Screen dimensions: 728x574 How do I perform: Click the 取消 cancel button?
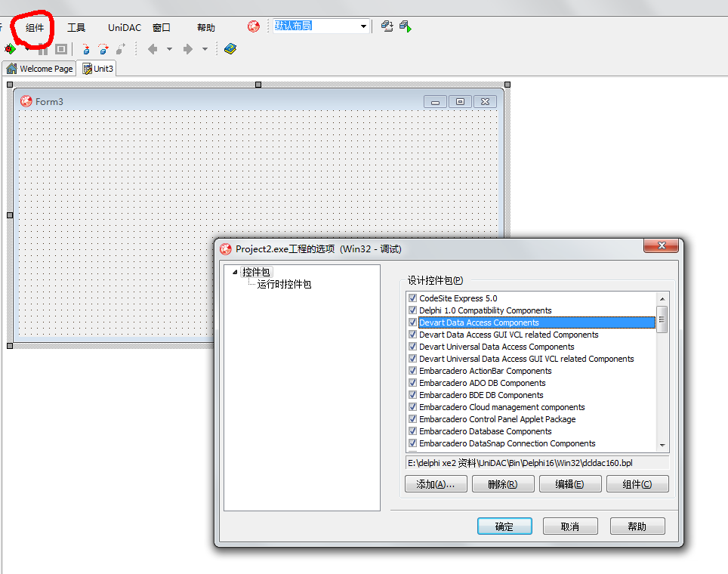(570, 526)
